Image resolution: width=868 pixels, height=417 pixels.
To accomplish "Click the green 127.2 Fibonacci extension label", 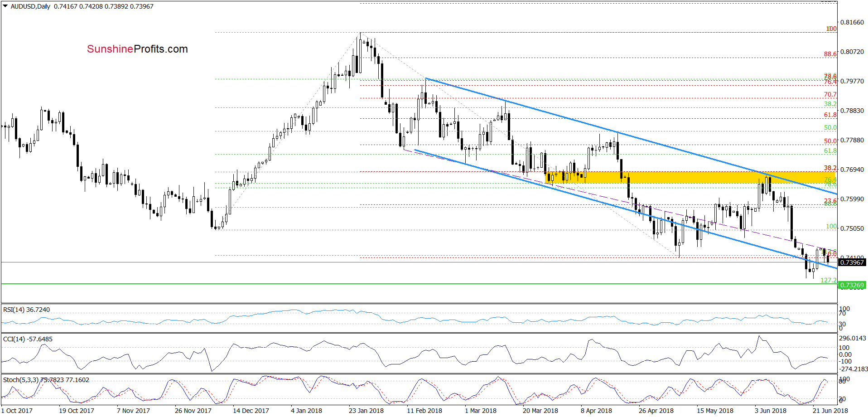I will click(x=829, y=280).
